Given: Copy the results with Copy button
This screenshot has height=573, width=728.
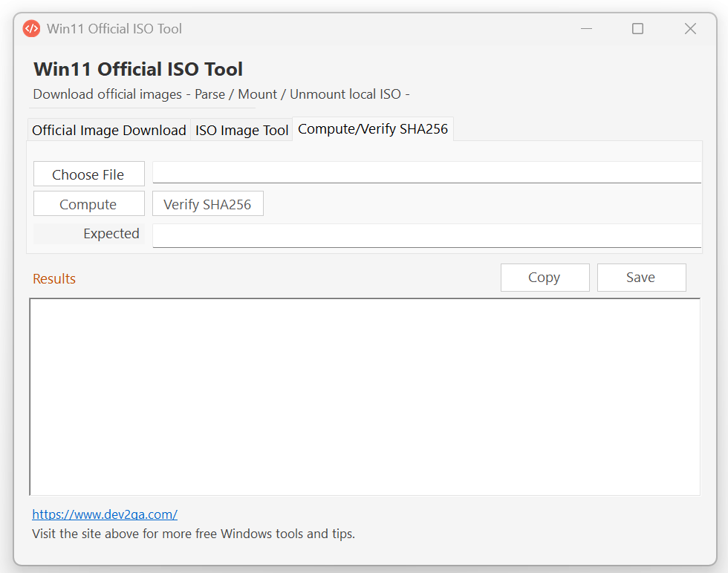Looking at the screenshot, I should [x=545, y=278].
